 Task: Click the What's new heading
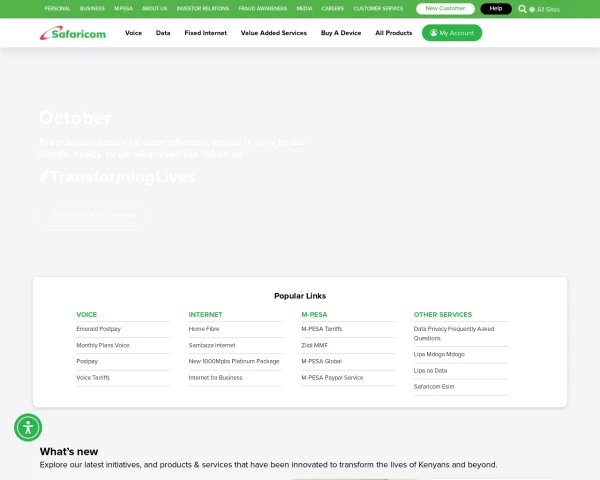coord(69,452)
